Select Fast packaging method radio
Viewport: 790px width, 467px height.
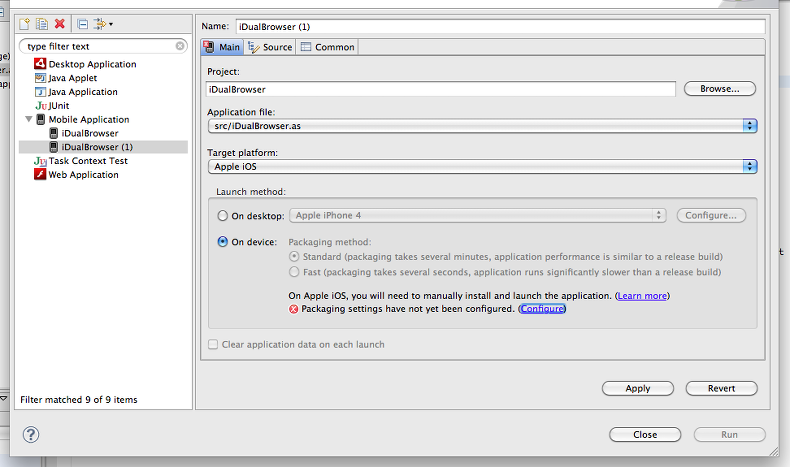click(294, 272)
